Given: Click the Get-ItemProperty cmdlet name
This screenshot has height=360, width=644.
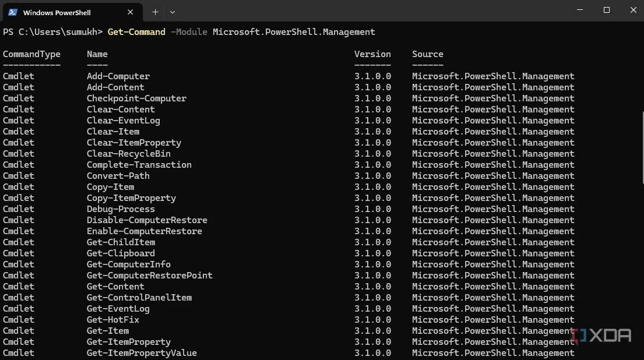Looking at the screenshot, I should (x=129, y=343).
